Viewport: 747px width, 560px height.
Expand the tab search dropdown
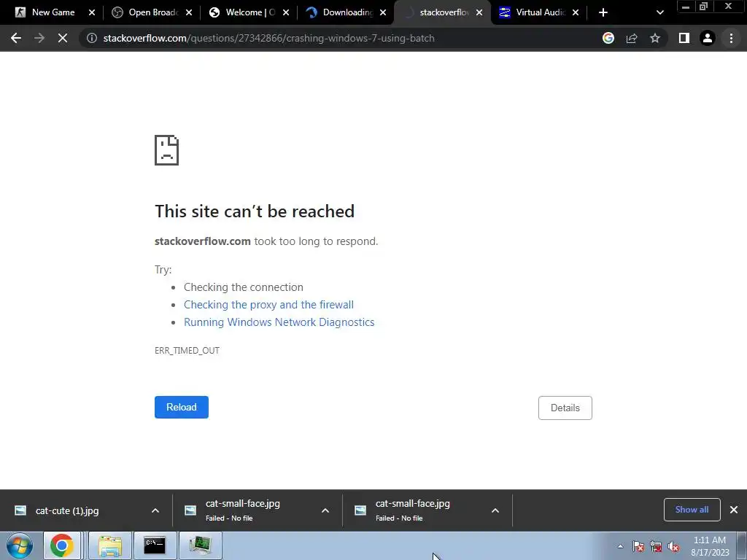[659, 12]
